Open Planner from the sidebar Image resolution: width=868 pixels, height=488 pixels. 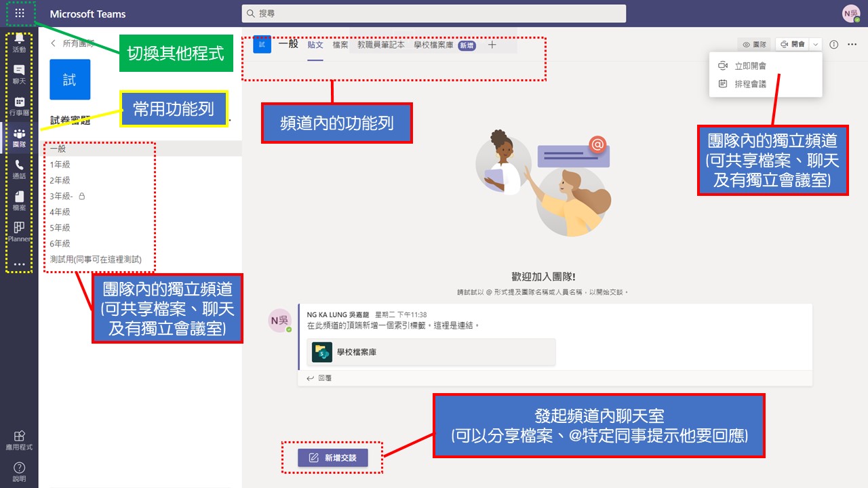pyautogui.click(x=19, y=232)
